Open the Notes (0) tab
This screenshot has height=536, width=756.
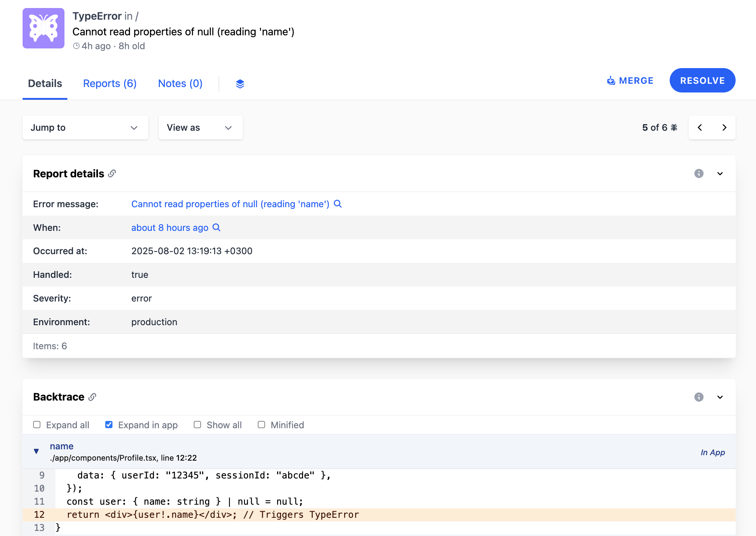180,83
